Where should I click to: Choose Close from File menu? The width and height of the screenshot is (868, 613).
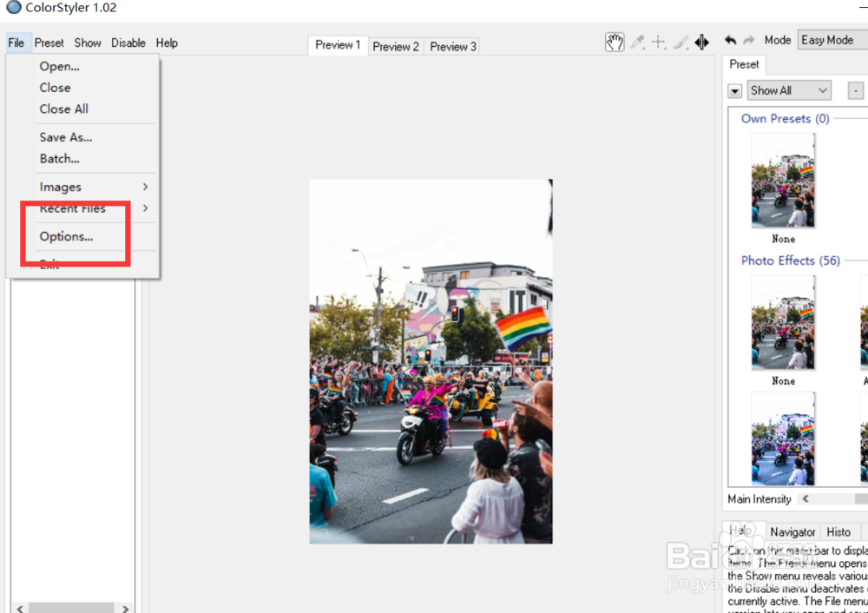point(55,88)
